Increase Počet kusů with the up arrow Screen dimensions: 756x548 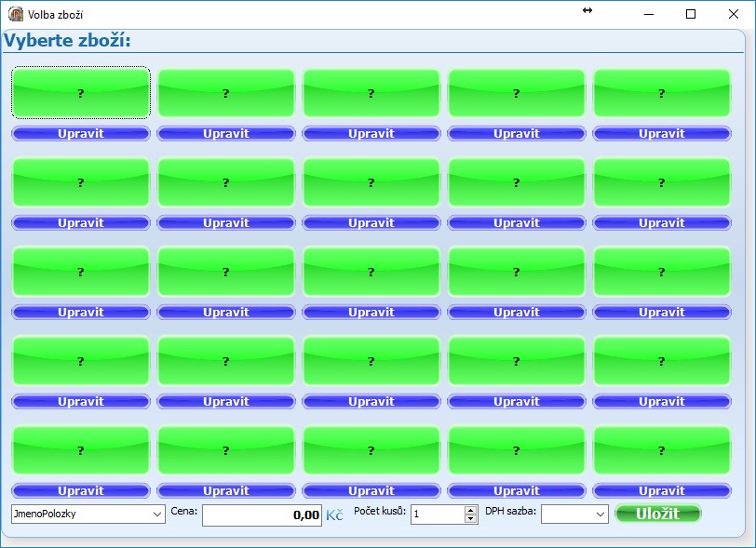tap(470, 510)
